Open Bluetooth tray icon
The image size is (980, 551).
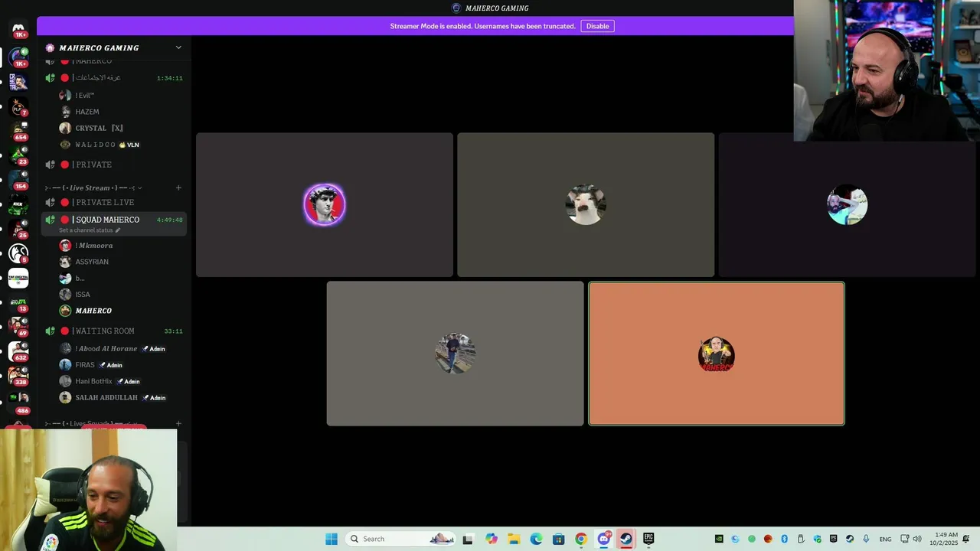(x=784, y=539)
